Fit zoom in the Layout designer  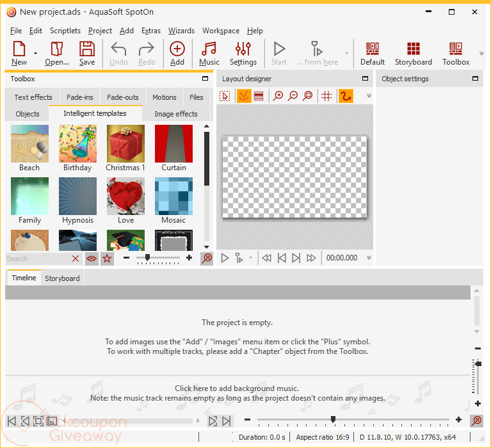tap(308, 96)
